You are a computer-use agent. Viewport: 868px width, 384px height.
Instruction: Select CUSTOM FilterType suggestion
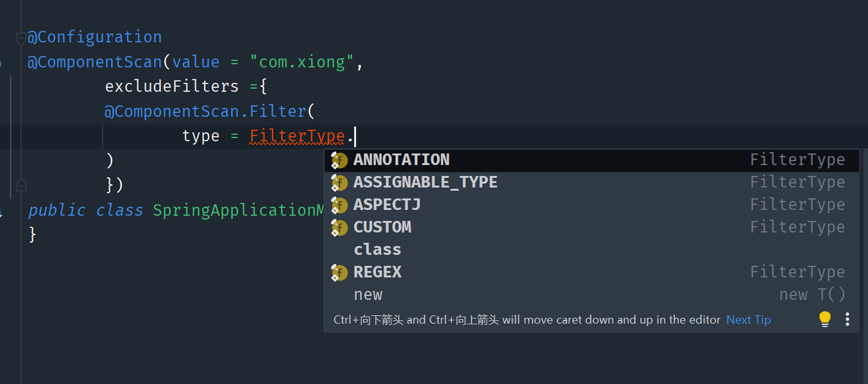591,227
